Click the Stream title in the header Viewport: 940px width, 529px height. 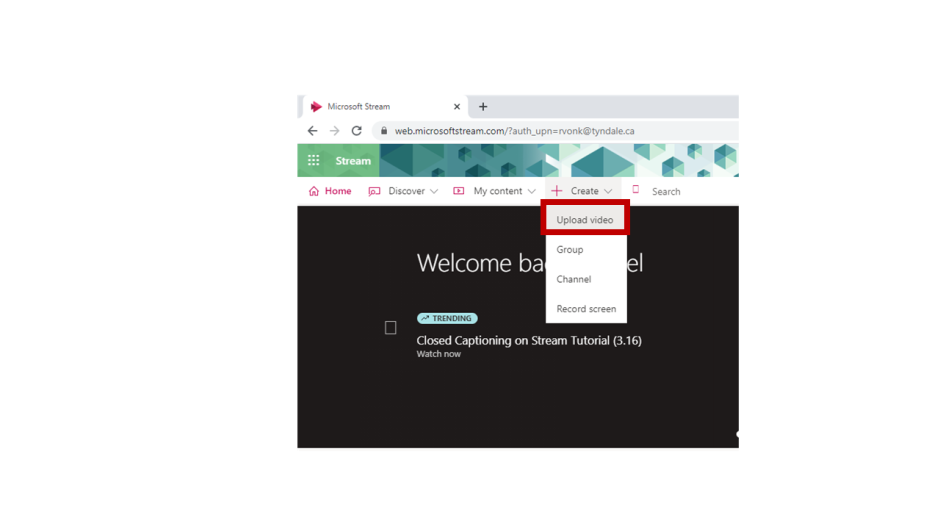pyautogui.click(x=353, y=161)
